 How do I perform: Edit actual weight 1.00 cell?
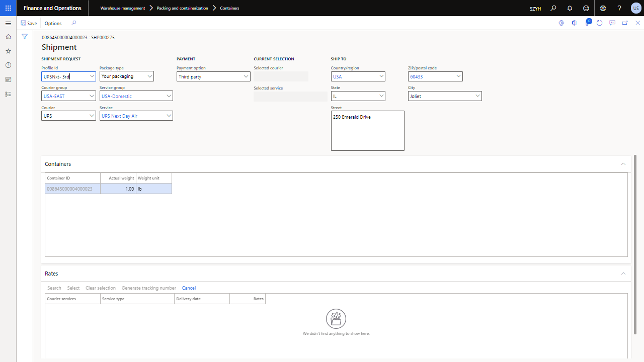(x=118, y=189)
